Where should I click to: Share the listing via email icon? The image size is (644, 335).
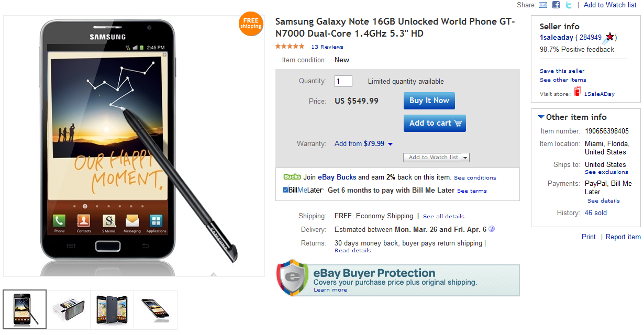[x=543, y=5]
